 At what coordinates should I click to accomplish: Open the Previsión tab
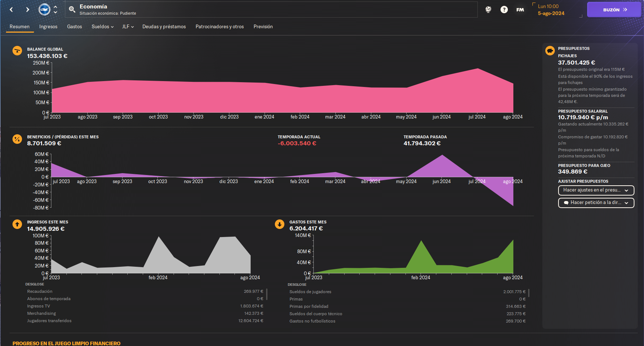click(263, 26)
